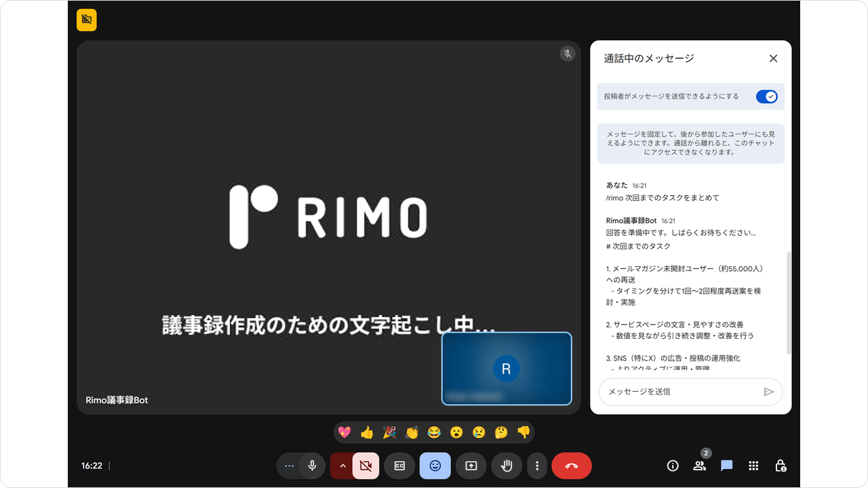Open the more options vertical menu

pos(537,466)
